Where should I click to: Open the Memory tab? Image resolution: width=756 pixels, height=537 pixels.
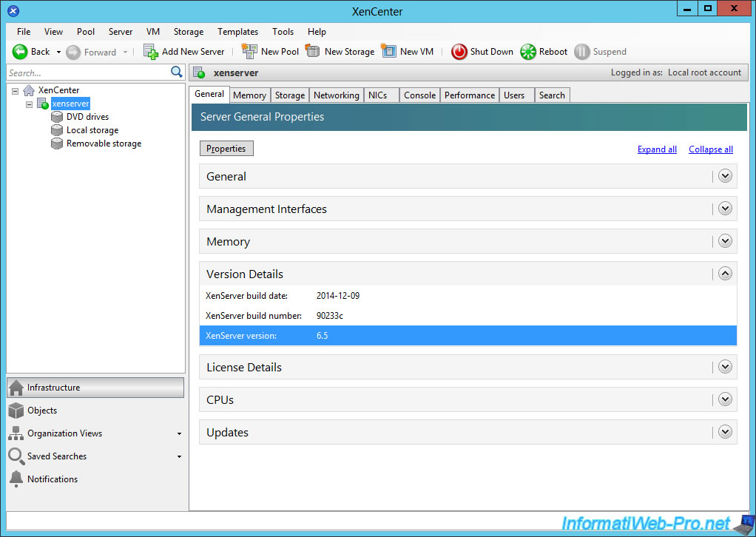tap(250, 95)
